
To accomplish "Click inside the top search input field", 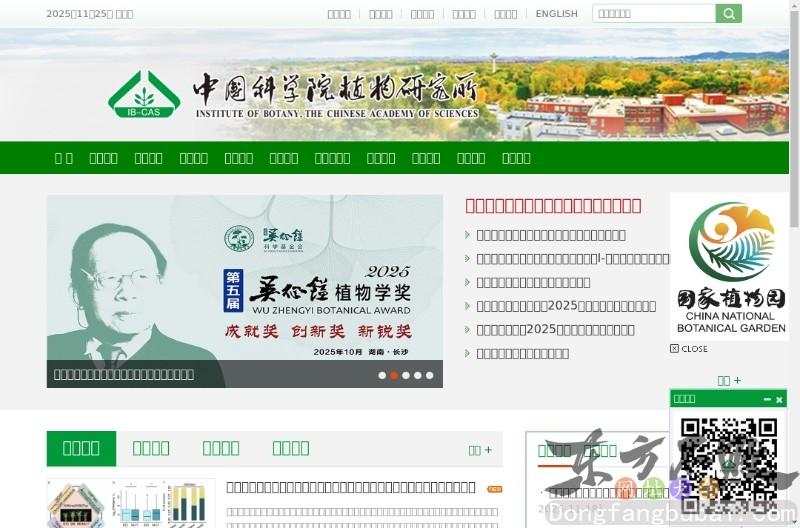I will point(654,14).
